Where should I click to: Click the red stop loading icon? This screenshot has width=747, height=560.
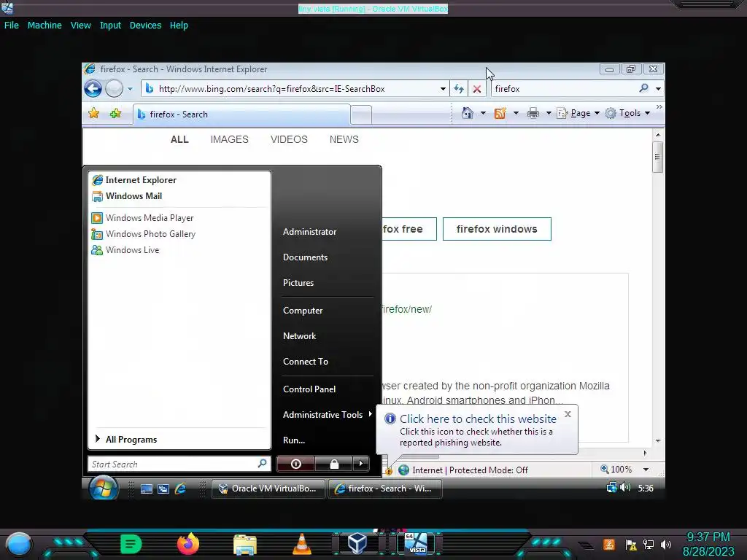click(x=477, y=88)
